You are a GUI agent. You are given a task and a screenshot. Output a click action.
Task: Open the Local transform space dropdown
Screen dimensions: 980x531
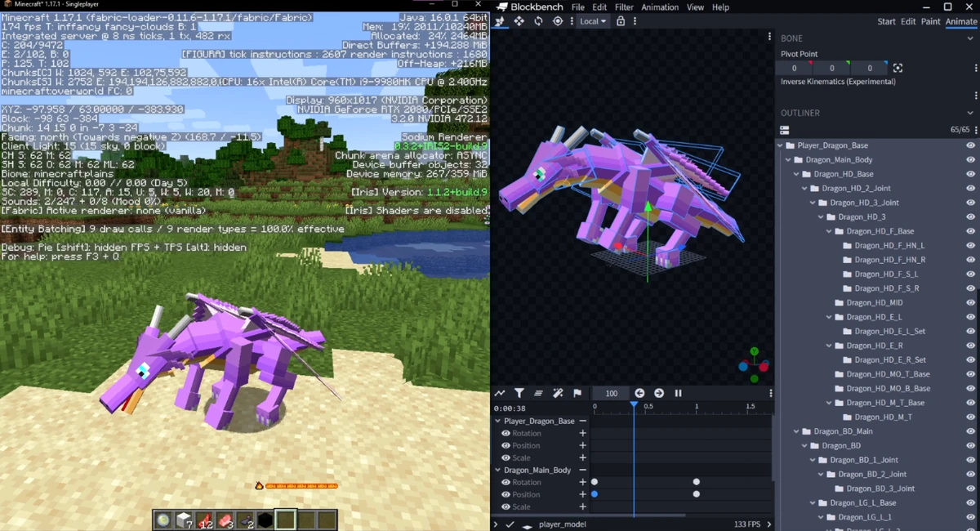click(595, 21)
